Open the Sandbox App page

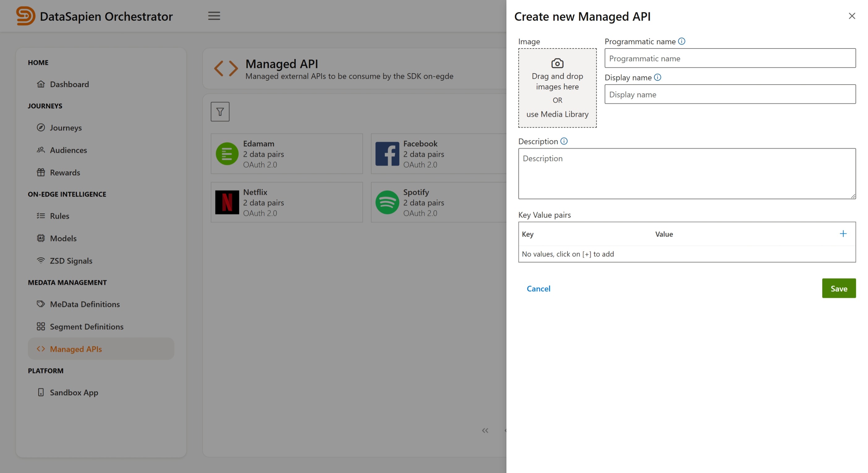pos(74,392)
